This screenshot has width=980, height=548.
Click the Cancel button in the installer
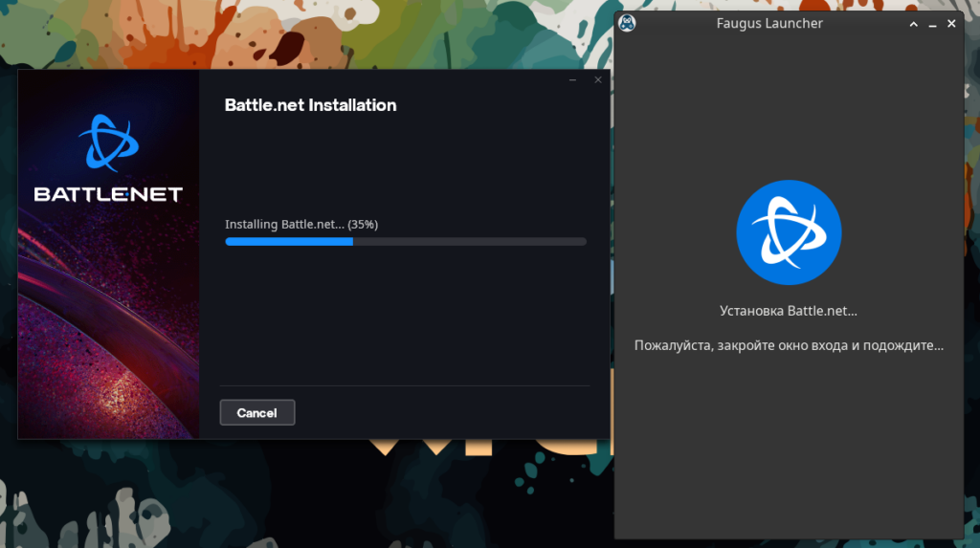pyautogui.click(x=256, y=412)
